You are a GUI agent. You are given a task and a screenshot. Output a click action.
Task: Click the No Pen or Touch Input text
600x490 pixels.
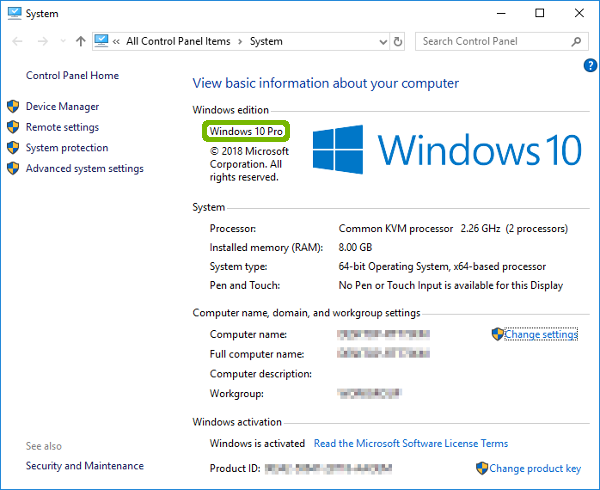tap(450, 285)
